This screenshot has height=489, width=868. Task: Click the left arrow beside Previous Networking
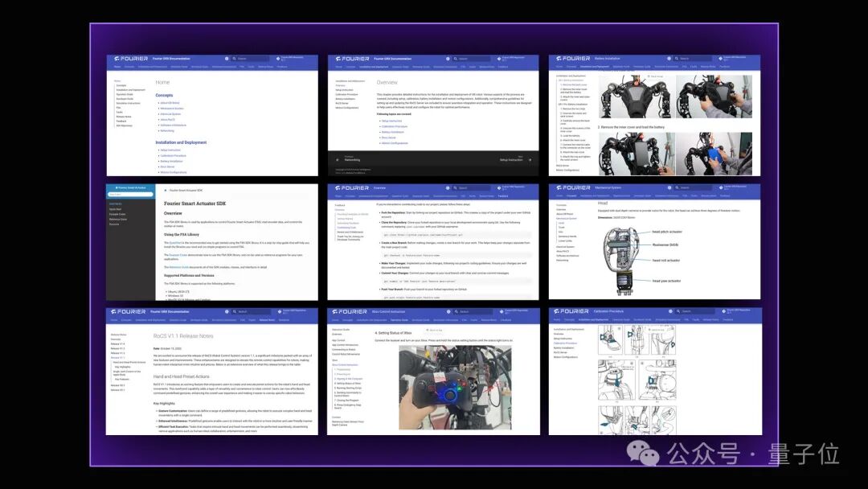(x=337, y=159)
